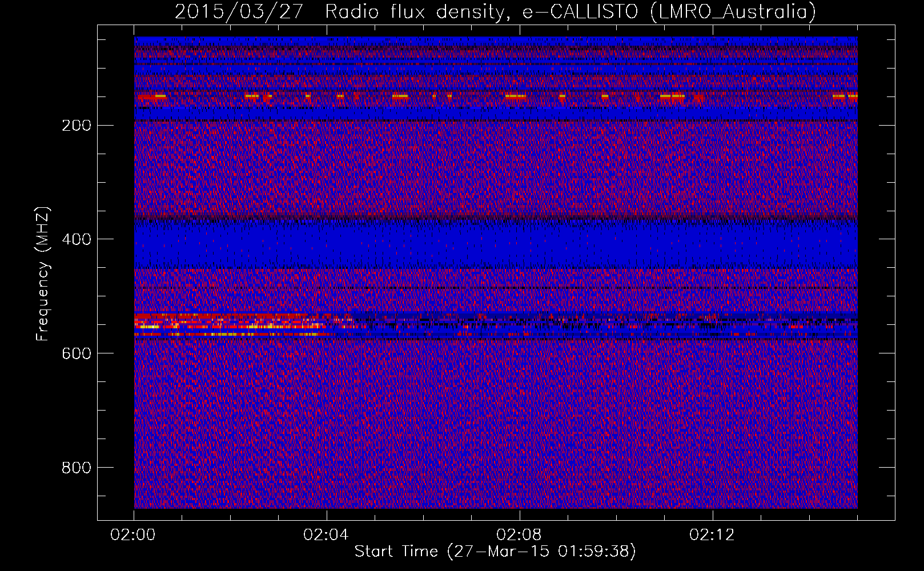The height and width of the screenshot is (571, 924).
Task: Click the 02:04 time tick label
Action: [327, 535]
